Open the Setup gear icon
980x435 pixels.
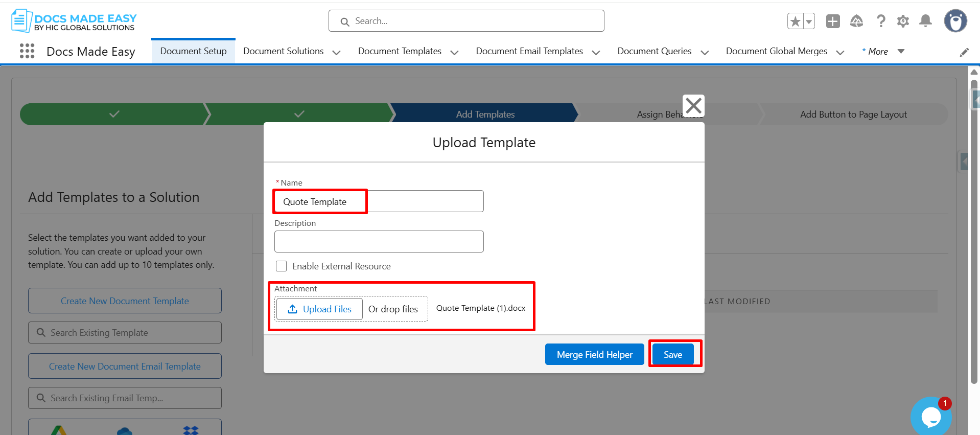tap(903, 21)
